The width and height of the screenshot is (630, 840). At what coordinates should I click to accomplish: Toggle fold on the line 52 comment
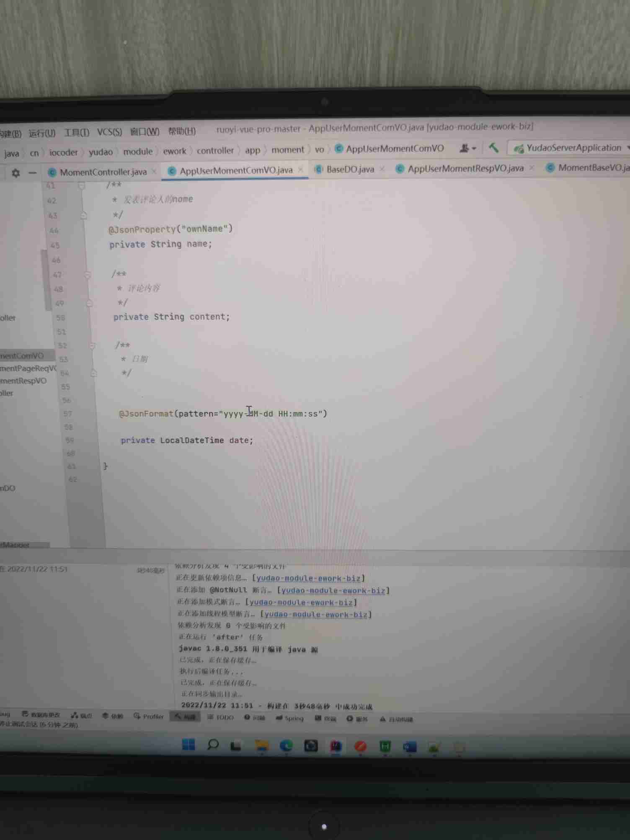93,346
